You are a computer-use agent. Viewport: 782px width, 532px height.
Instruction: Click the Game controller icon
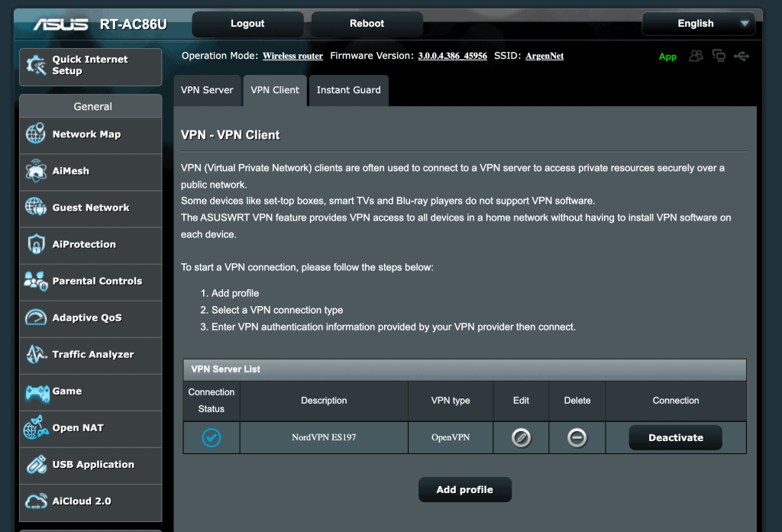pyautogui.click(x=37, y=393)
